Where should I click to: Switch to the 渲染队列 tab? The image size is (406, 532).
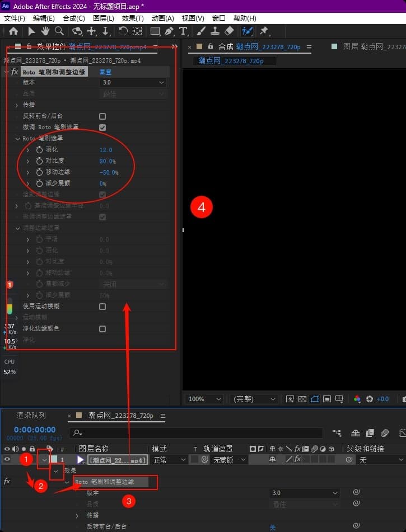(x=31, y=416)
